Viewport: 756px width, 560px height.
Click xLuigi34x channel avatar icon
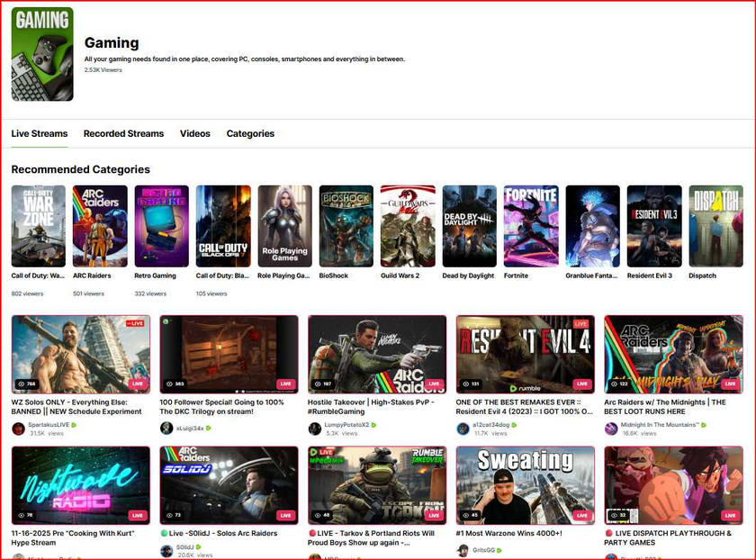coord(166,429)
